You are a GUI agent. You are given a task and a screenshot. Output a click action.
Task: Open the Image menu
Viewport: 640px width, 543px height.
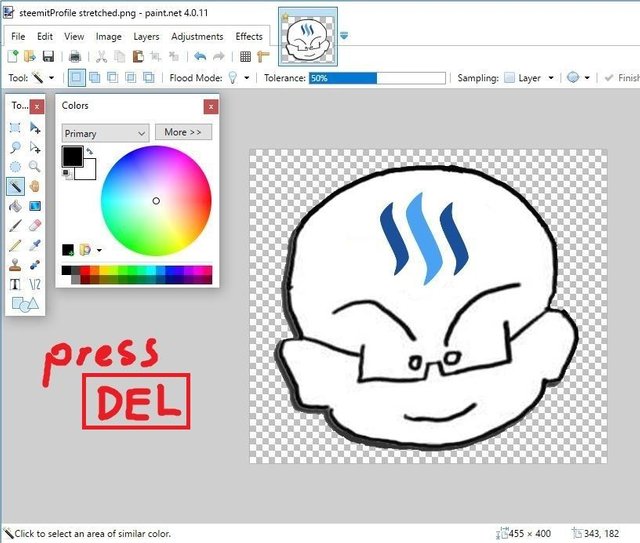pos(109,36)
